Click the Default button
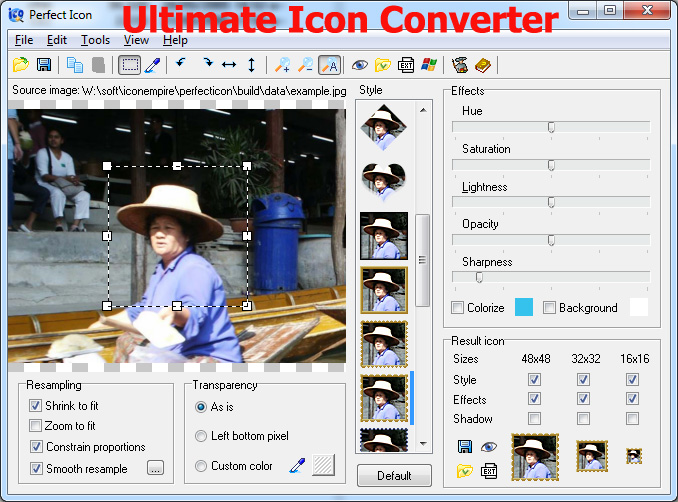Viewport: 678px width, 502px height. (x=394, y=476)
